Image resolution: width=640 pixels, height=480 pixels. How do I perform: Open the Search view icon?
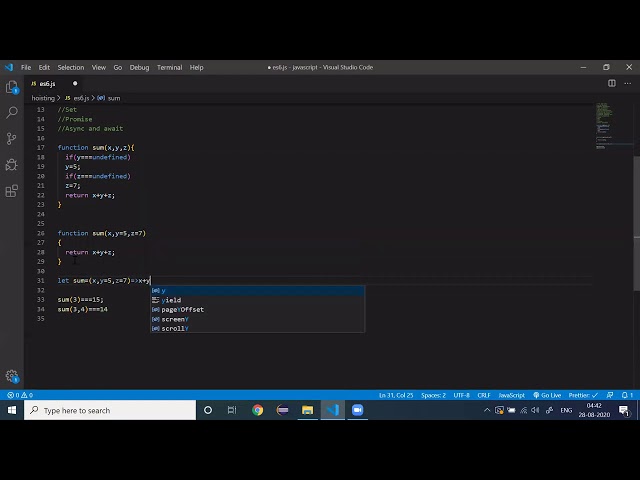click(12, 113)
